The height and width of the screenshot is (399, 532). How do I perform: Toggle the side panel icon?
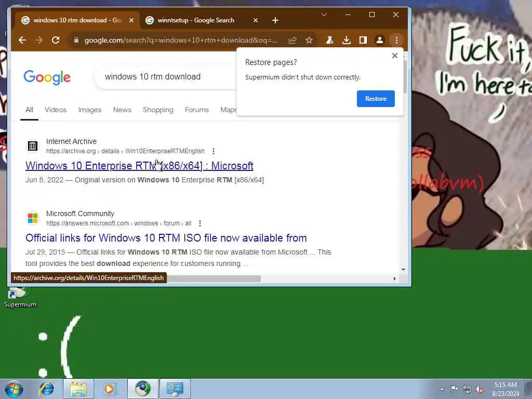coord(363,41)
